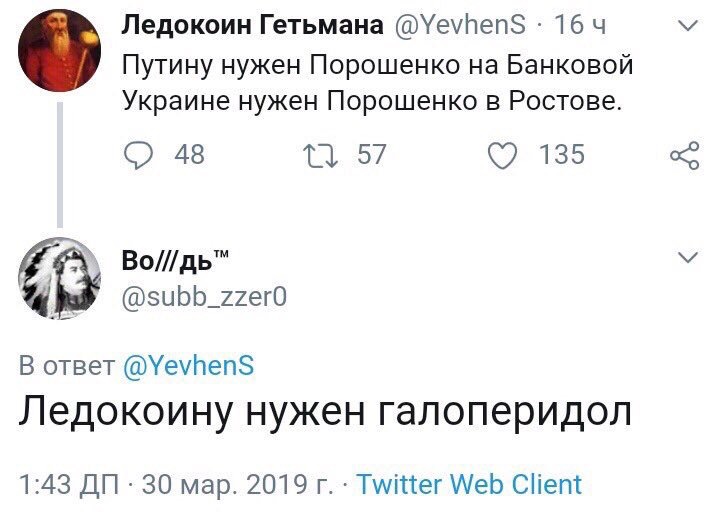Open the @subb_zzer0 handle
The height and width of the screenshot is (526, 720).
click(x=204, y=296)
